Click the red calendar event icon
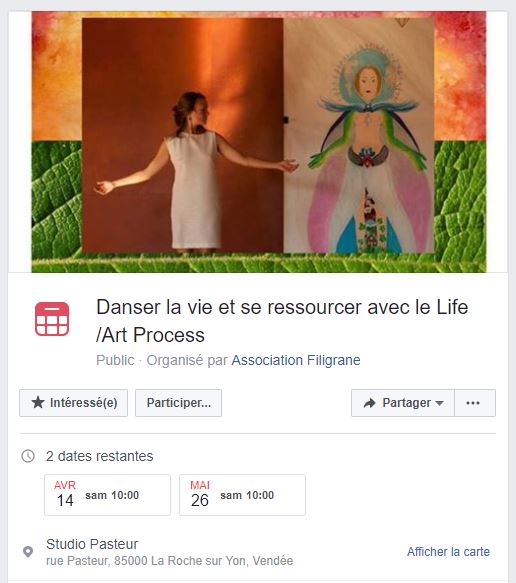The width and height of the screenshot is (516, 583). [x=52, y=319]
